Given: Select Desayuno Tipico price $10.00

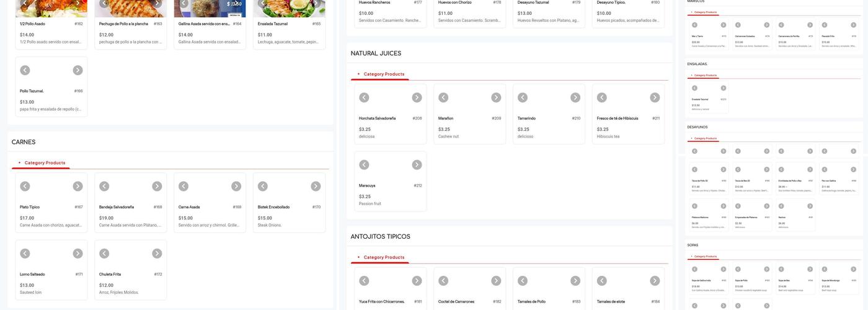Looking at the screenshot, I should [x=604, y=13].
